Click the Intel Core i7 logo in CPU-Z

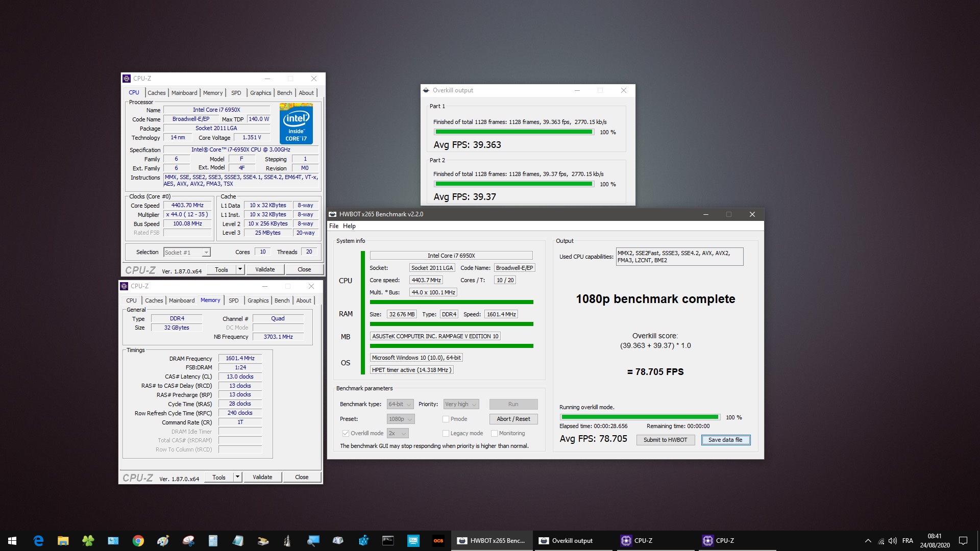tap(296, 124)
